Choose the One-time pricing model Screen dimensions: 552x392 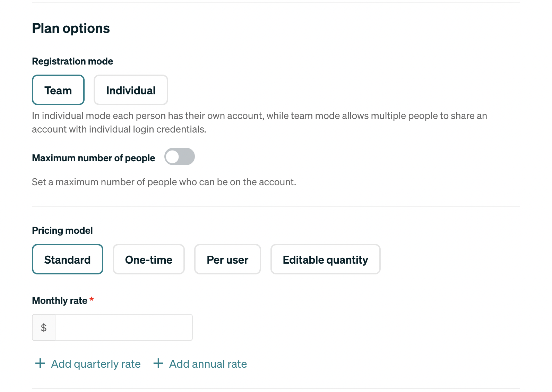[149, 259]
